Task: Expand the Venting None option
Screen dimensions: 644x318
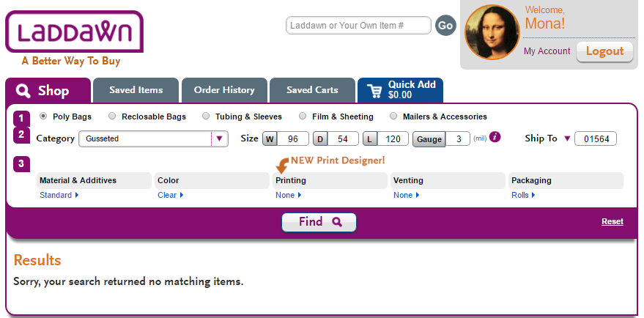Action: [x=406, y=195]
